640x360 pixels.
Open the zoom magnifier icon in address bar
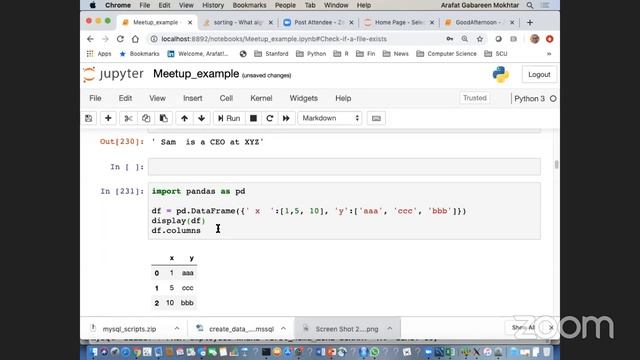[464, 39]
